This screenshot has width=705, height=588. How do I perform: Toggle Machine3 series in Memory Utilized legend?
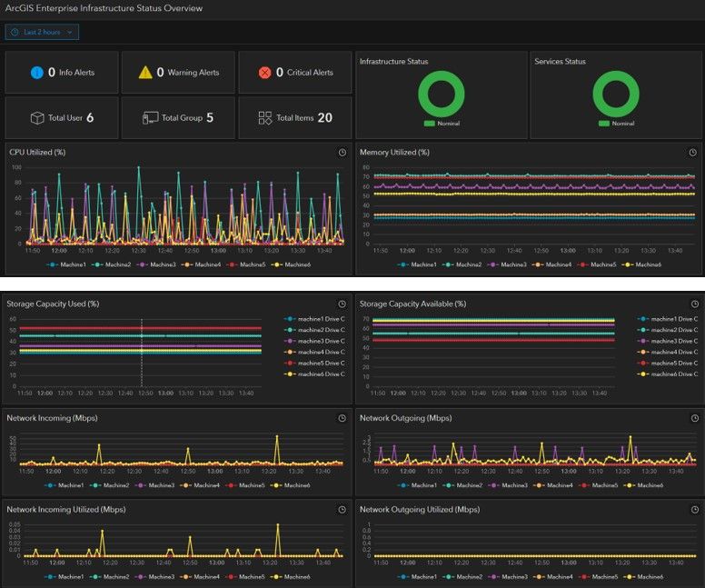(x=507, y=264)
